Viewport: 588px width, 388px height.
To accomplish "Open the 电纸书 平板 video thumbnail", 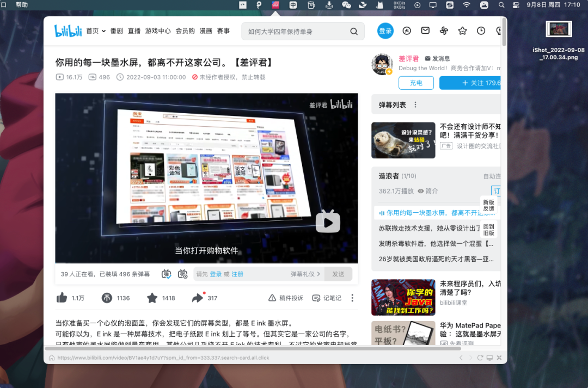I will 403,333.
